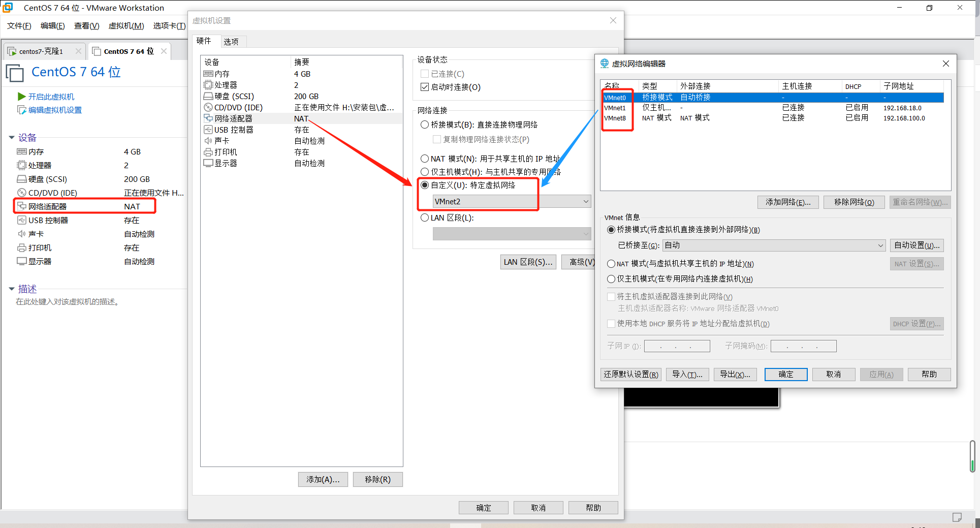
Task: Click the Virtual Network Editor globe icon
Action: [605, 64]
